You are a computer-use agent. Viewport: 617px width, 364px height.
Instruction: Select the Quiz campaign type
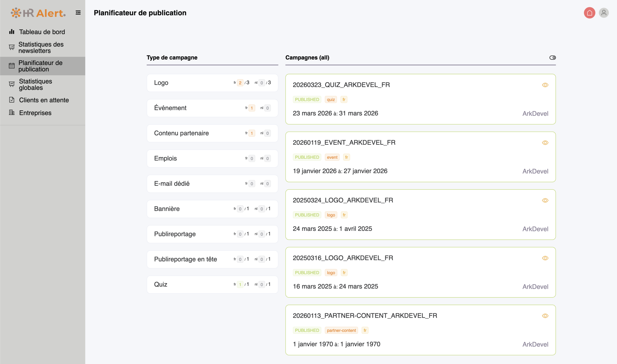[212, 285]
